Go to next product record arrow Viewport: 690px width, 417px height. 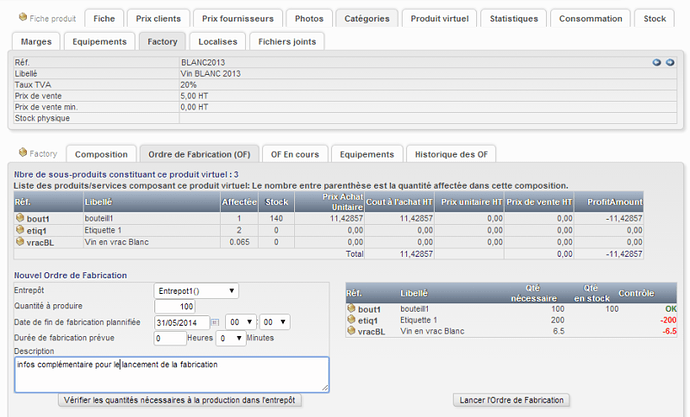pyautogui.click(x=668, y=62)
